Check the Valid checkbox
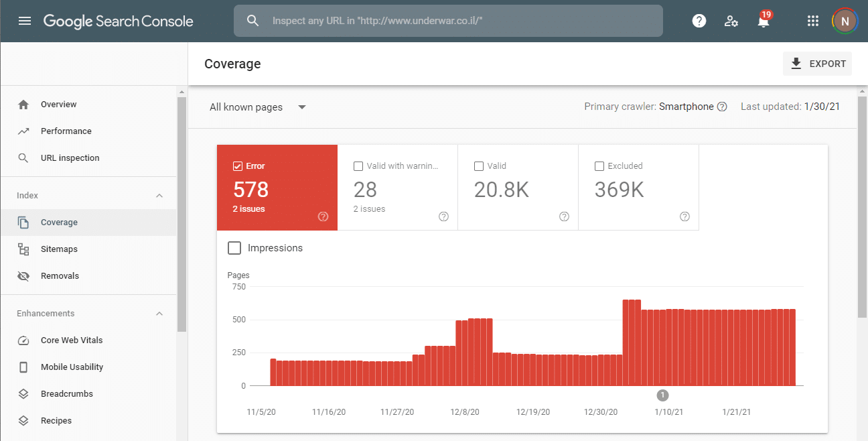 pyautogui.click(x=479, y=166)
